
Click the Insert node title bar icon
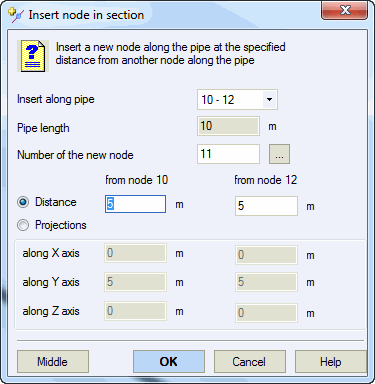coord(16,15)
